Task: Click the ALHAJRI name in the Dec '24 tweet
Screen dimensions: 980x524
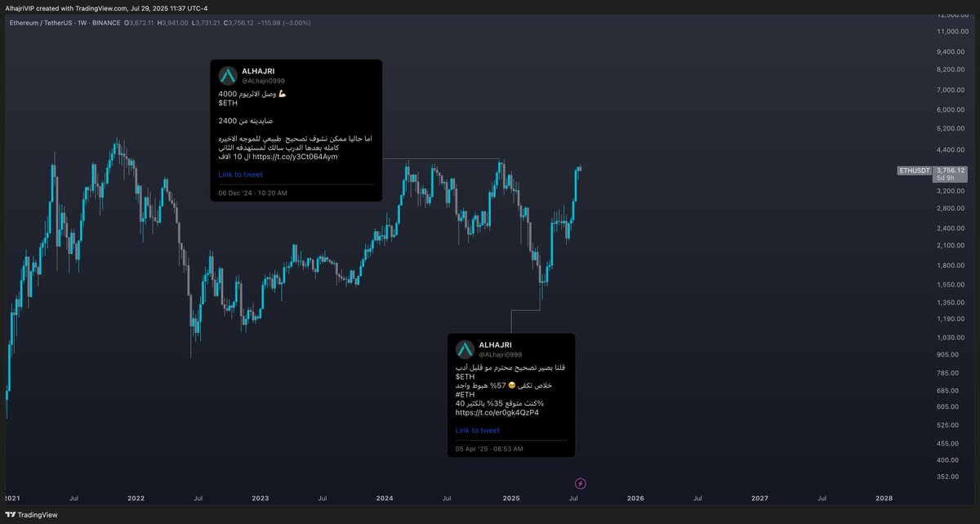Action: 258,71
